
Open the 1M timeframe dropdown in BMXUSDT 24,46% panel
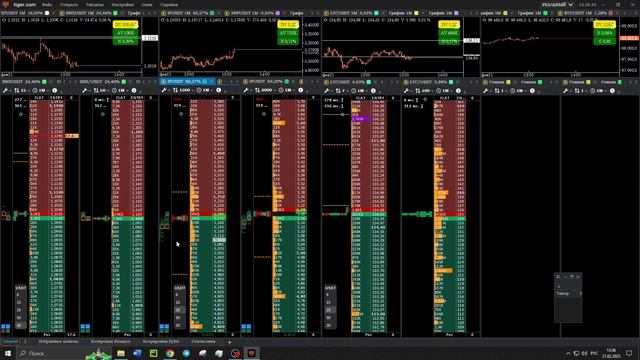[x=43, y=90]
